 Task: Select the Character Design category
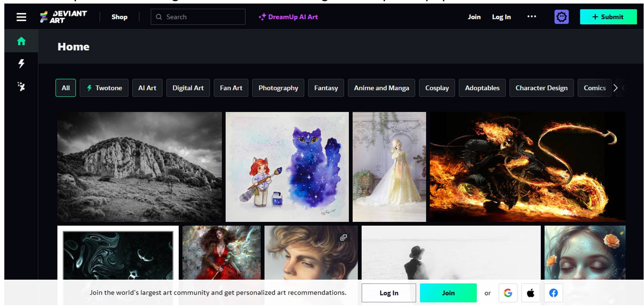point(542,88)
